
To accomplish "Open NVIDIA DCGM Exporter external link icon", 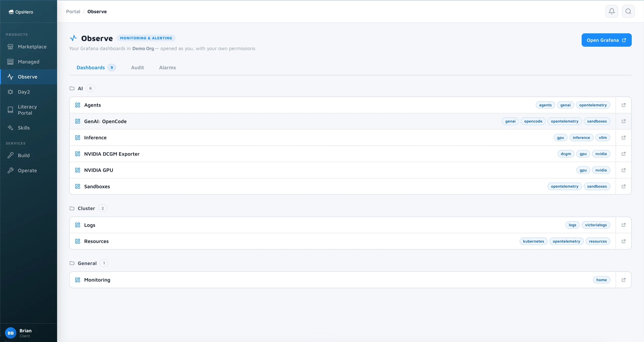I will point(623,154).
